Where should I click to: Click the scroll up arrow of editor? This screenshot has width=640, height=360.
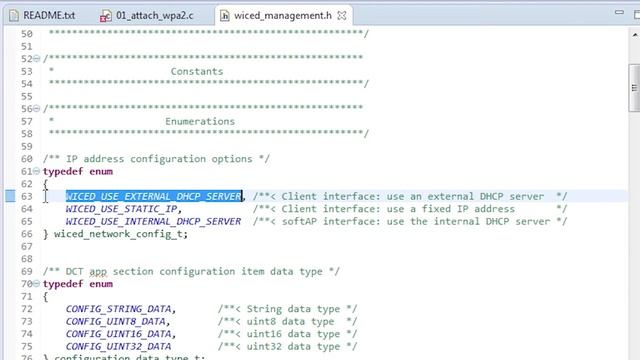635,35
